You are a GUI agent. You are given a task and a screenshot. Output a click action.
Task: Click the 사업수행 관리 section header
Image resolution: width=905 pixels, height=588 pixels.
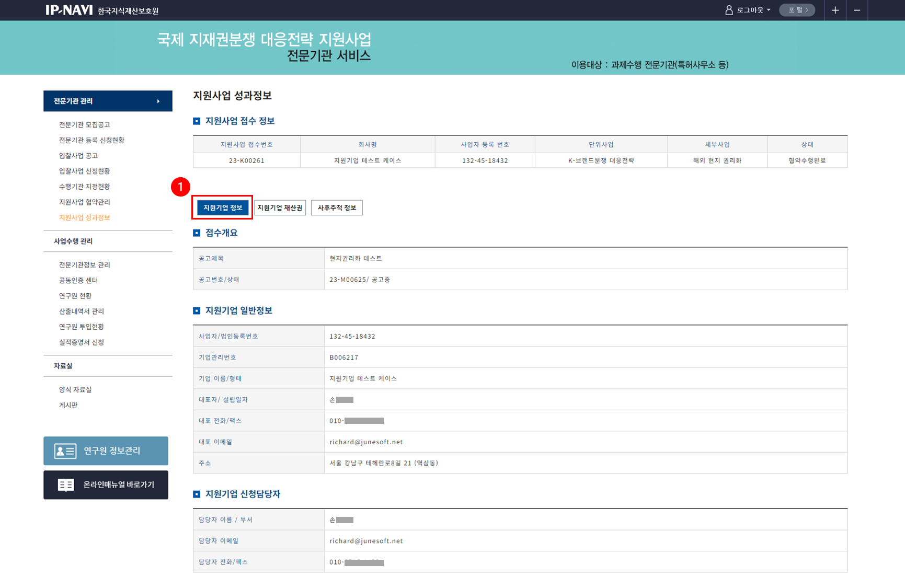pos(73,241)
